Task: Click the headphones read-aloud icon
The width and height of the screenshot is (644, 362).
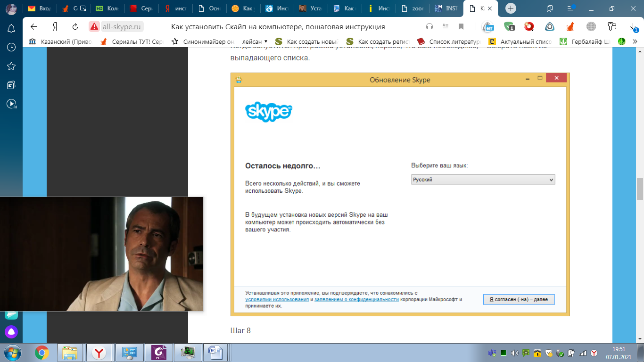Action: tap(429, 26)
